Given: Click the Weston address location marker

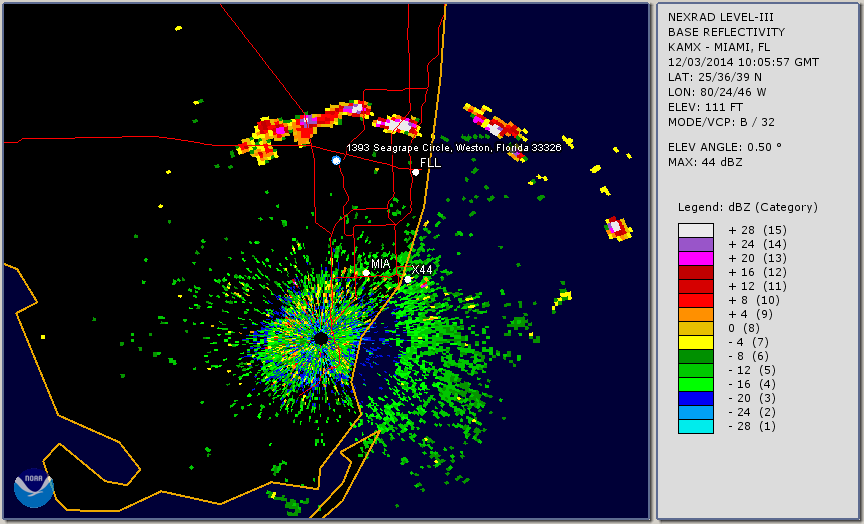Looking at the screenshot, I should 336,160.
